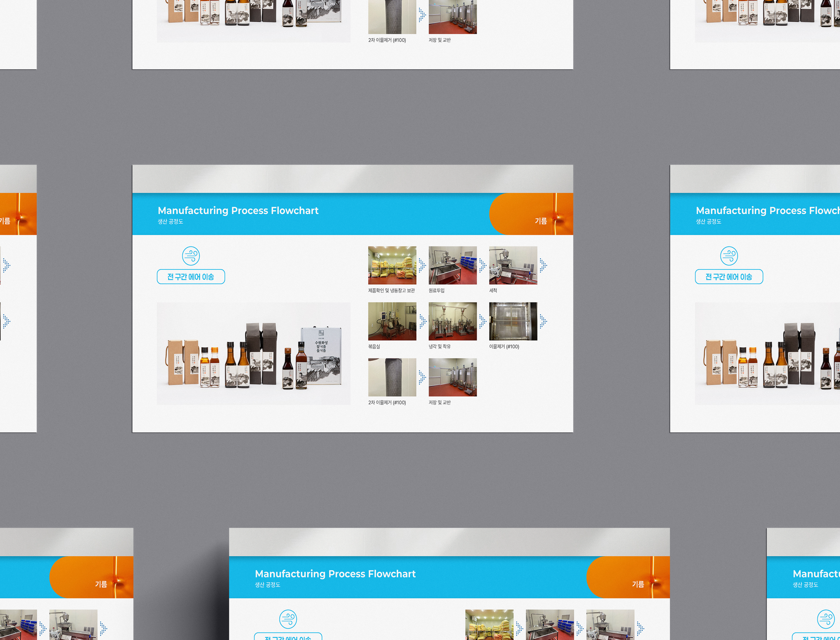Select the orange '기름' tab on center slide
This screenshot has height=640, width=840.
(x=531, y=214)
